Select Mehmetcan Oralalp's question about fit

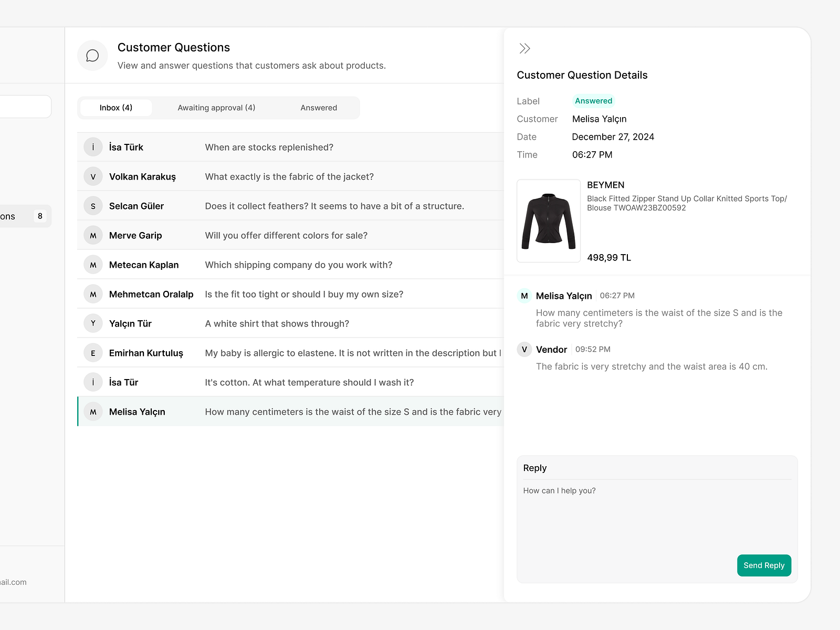303,294
